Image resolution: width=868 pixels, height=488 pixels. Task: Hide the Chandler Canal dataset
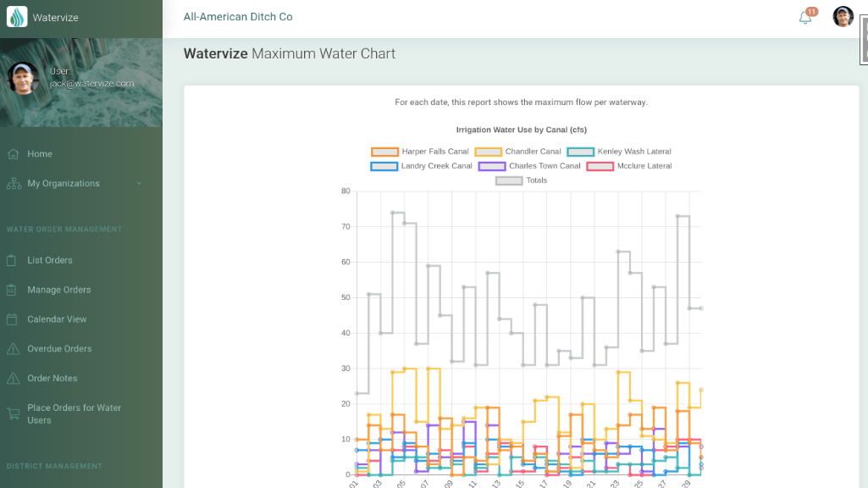click(518, 152)
